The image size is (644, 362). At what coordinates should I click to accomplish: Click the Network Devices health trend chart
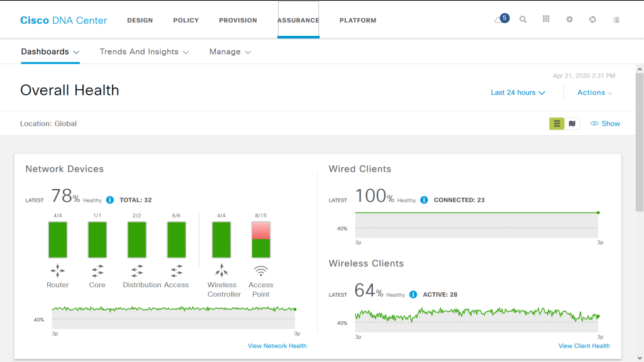click(x=174, y=317)
